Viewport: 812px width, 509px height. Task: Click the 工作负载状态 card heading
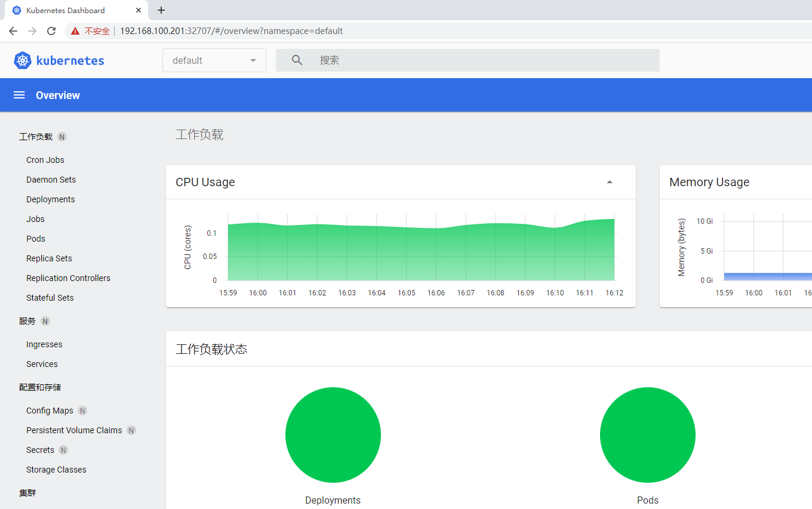pyautogui.click(x=211, y=349)
